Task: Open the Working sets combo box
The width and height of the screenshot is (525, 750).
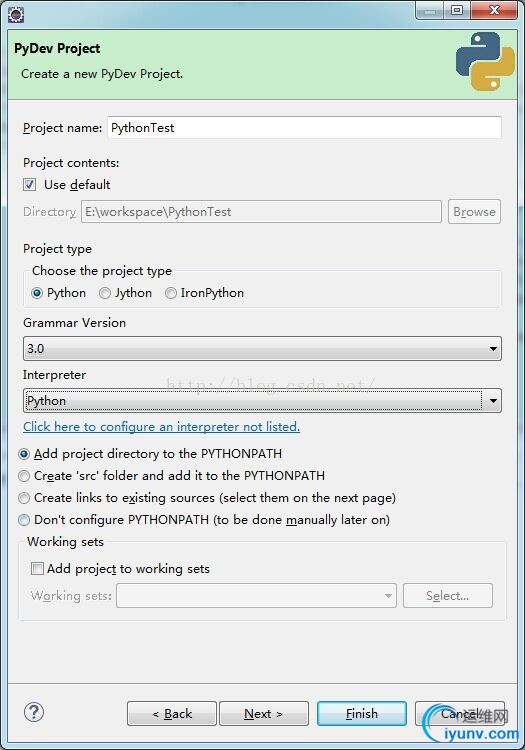Action: pos(256,596)
